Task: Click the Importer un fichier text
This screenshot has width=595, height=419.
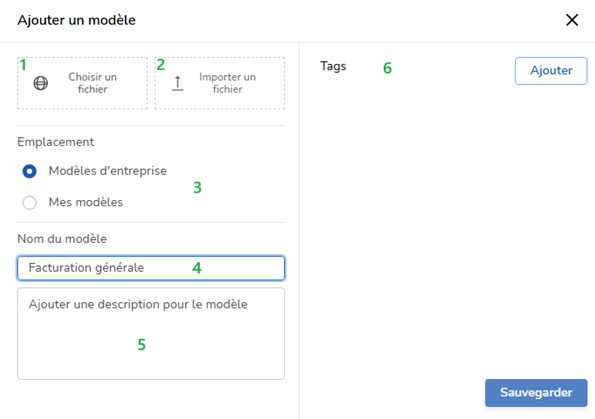Action: coord(227,83)
